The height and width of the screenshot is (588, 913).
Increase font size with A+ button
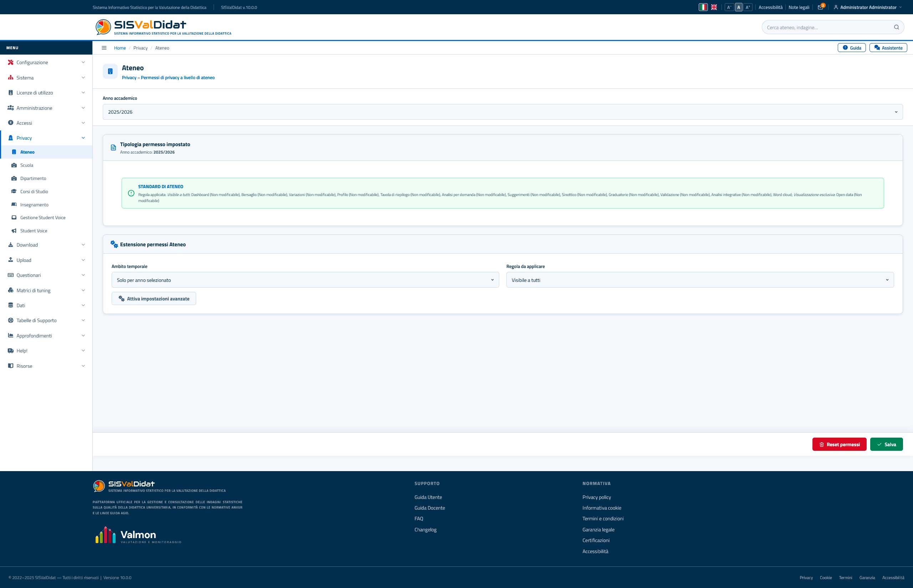[x=748, y=7]
